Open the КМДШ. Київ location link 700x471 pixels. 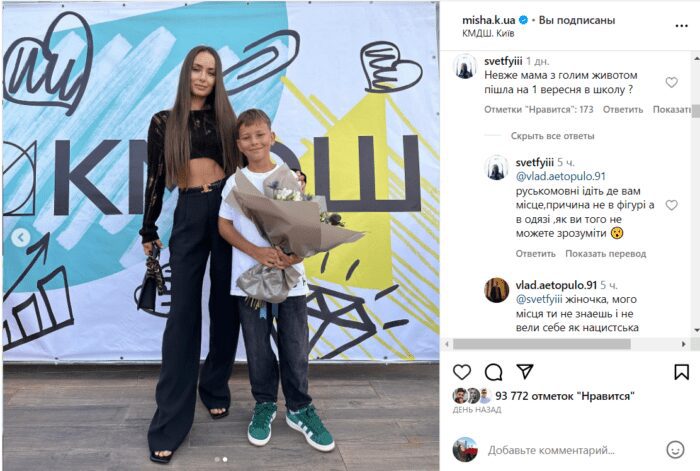488,33
